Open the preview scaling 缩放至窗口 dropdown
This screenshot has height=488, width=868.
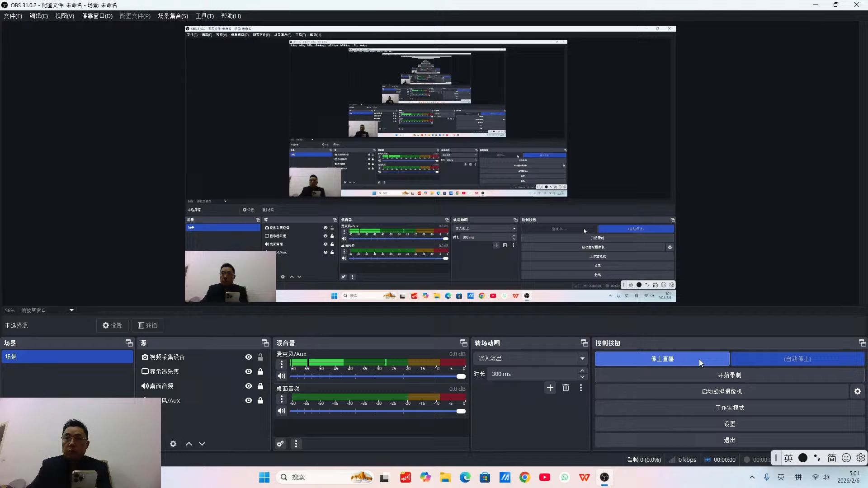pos(71,310)
